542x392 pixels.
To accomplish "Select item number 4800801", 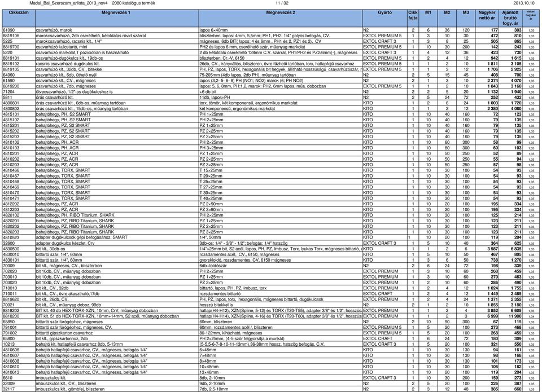I will pos(11,103).
